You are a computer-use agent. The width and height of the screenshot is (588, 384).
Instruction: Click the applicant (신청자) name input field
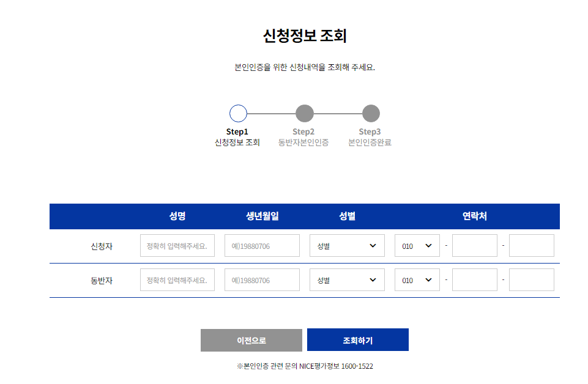(x=177, y=246)
